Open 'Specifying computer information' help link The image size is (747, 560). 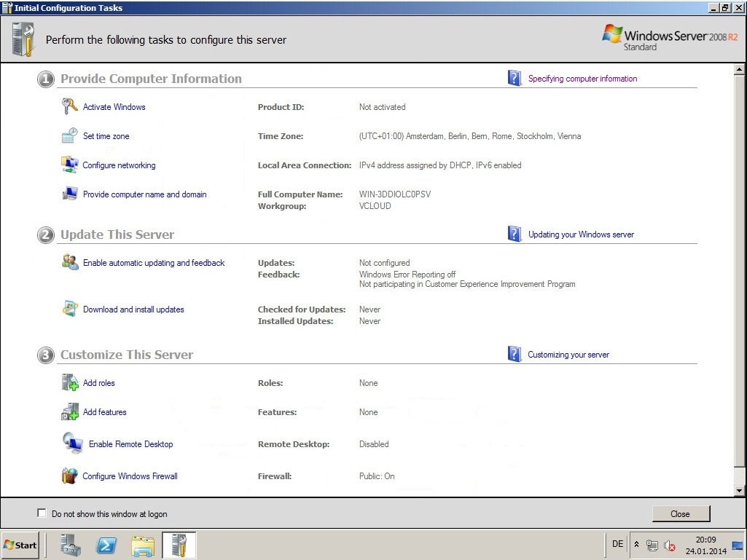pyautogui.click(x=582, y=79)
